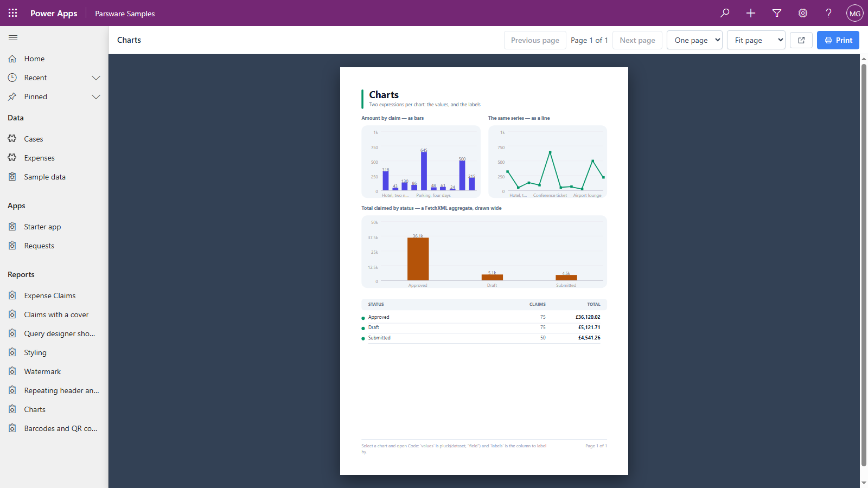Open the app launcher waffle icon
The image size is (868, 488).
(x=13, y=13)
